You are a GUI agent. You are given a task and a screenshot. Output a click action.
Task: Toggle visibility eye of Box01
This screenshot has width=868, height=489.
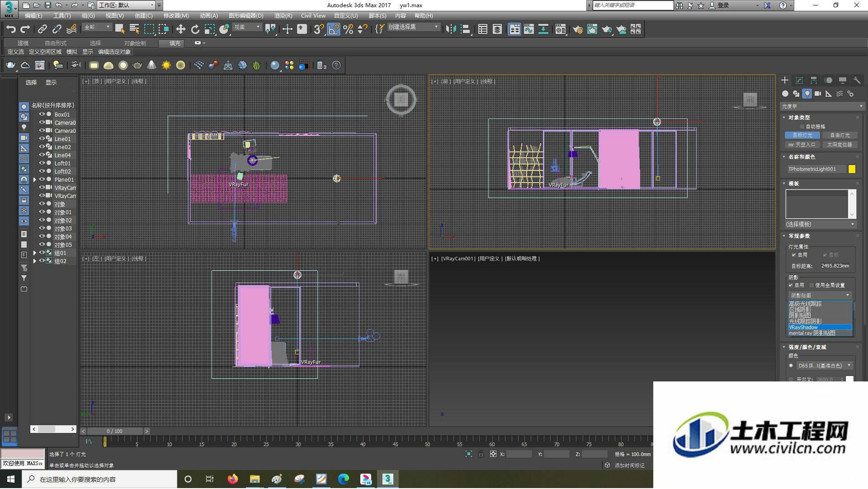click(42, 114)
